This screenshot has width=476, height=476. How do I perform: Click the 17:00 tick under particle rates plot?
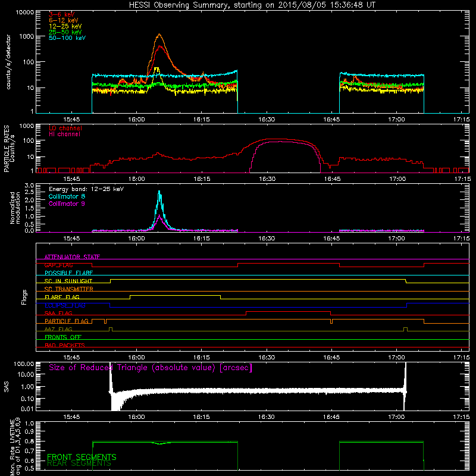(x=397, y=179)
